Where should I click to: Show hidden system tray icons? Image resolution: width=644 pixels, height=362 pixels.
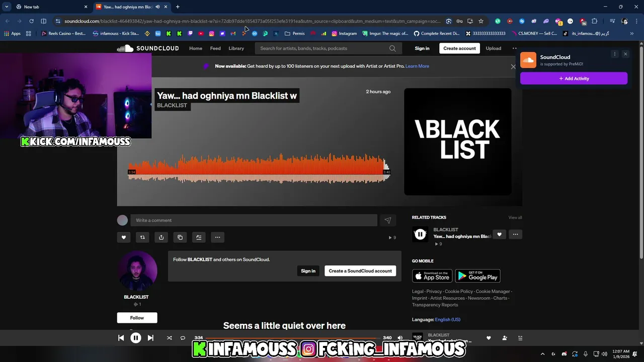coord(542,353)
